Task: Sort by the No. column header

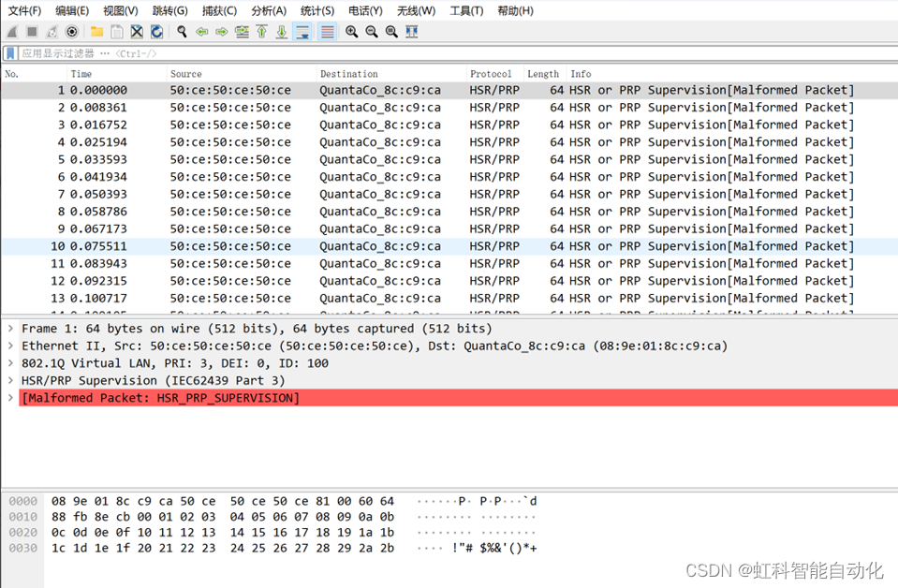Action: point(34,74)
